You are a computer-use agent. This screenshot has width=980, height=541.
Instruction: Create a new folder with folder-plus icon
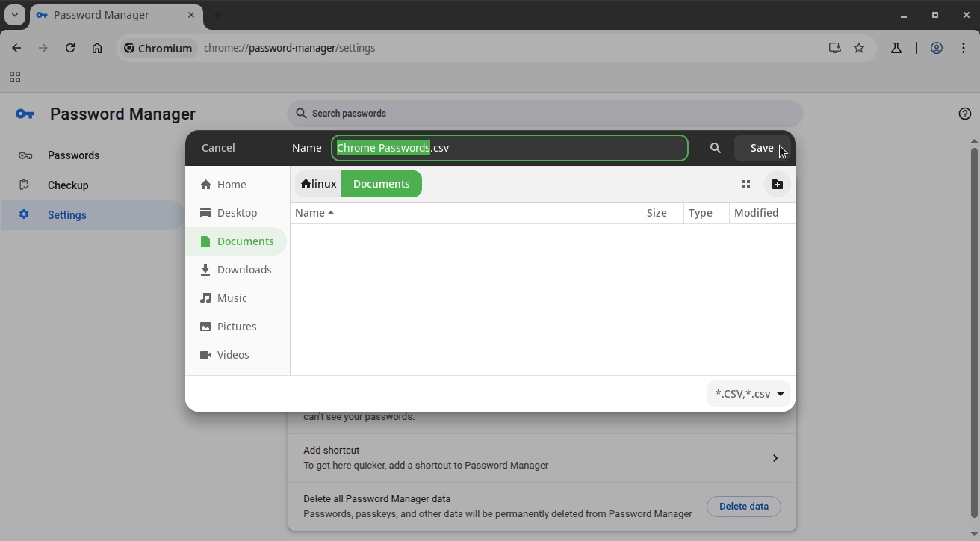[x=777, y=184]
